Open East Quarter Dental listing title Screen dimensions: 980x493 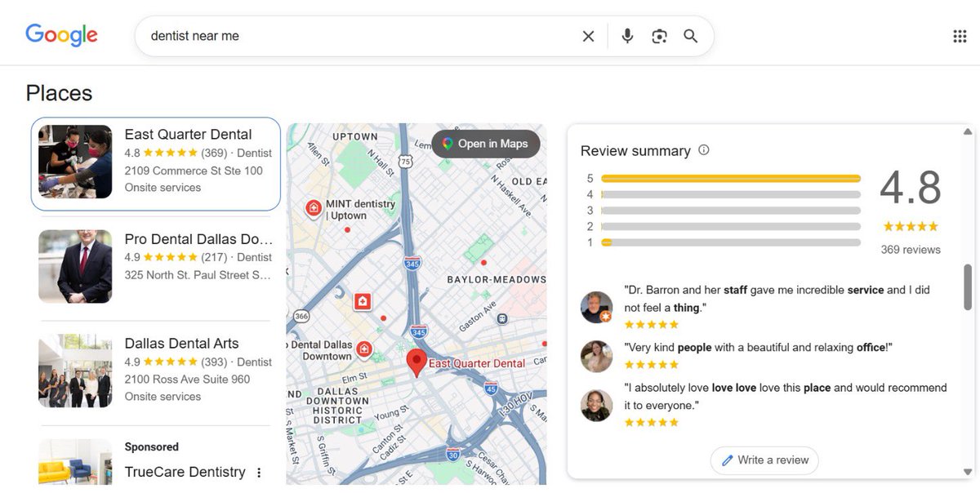tap(188, 135)
